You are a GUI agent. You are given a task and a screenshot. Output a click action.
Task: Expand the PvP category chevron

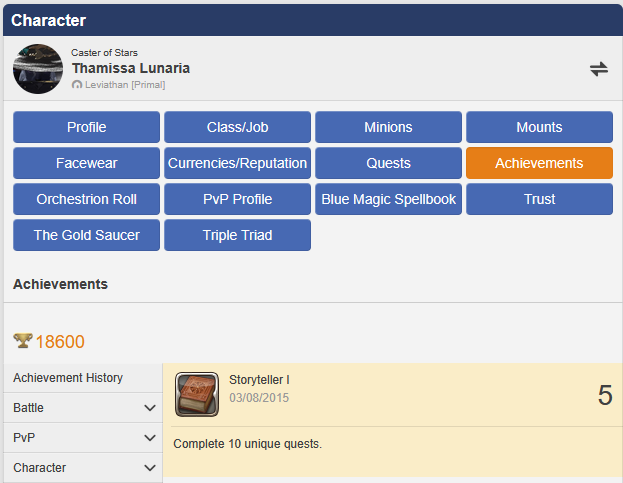pyautogui.click(x=150, y=438)
